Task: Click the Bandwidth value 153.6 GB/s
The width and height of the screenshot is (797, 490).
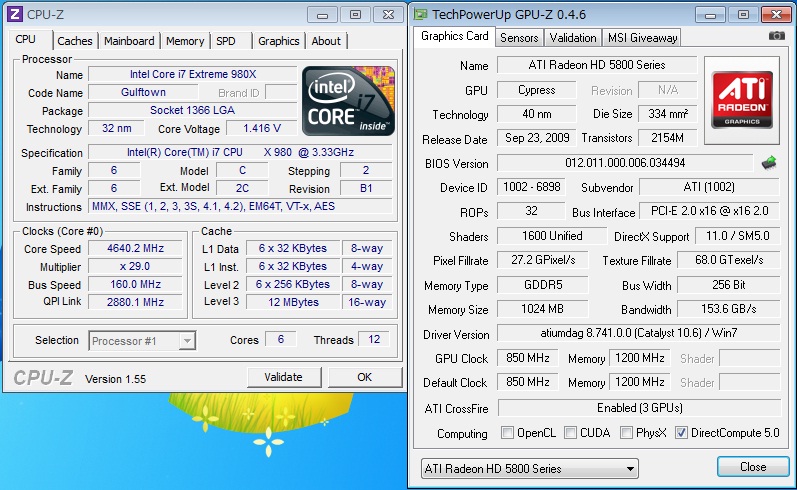Action: pos(729,309)
